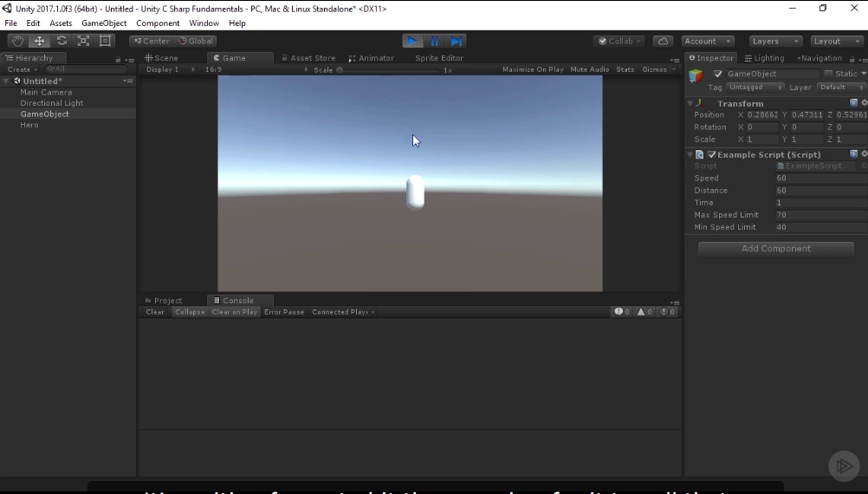Toggle error messages count in Console
The image size is (868, 494).
(667, 312)
